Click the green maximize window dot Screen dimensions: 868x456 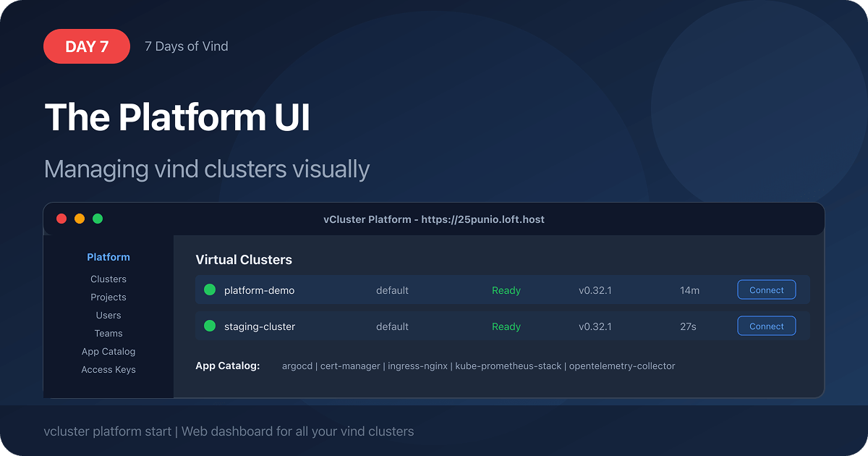[98, 219]
